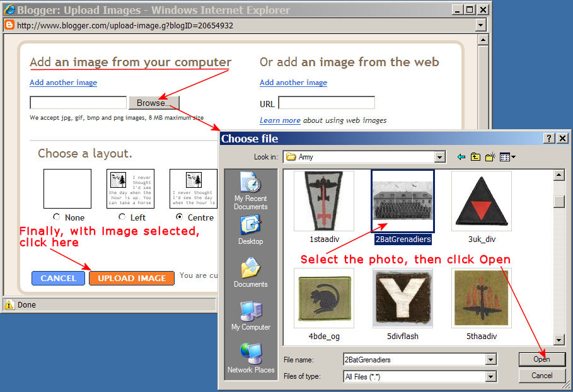Click the 4bde_og file name label

[324, 336]
